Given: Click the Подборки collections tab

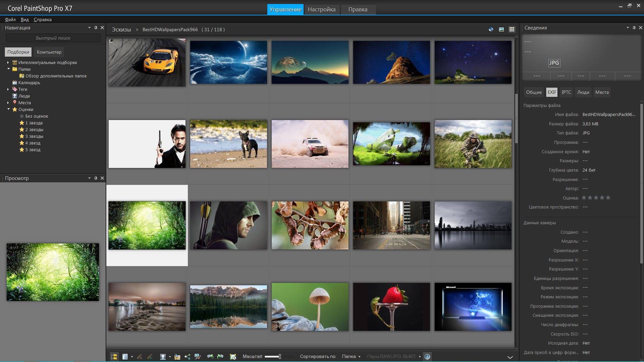Looking at the screenshot, I should (18, 52).
